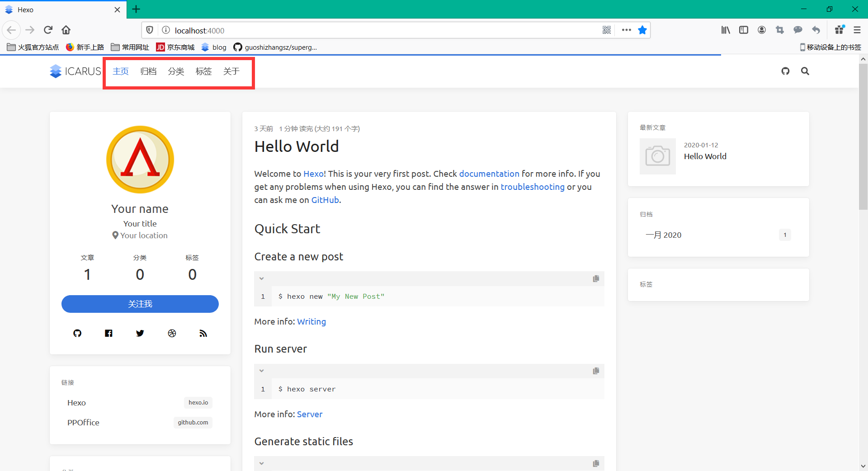The width and height of the screenshot is (868, 471).
Task: Open the Twitter profile icon
Action: pyautogui.click(x=140, y=333)
